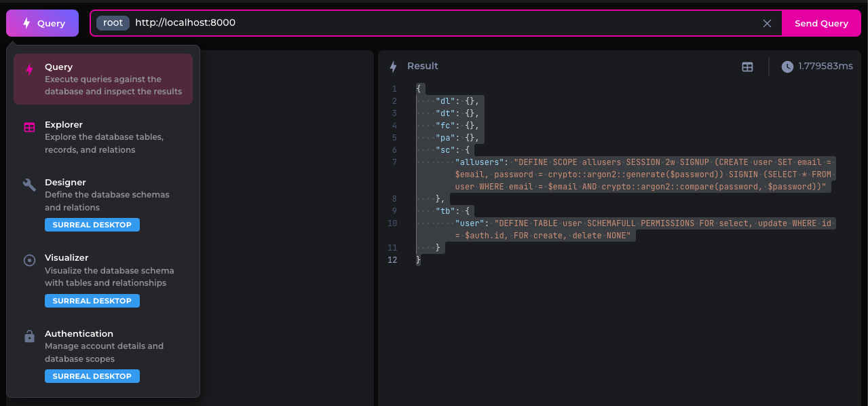Click the Authentication padlock icon
Image resolution: width=868 pixels, height=406 pixels.
click(x=29, y=336)
